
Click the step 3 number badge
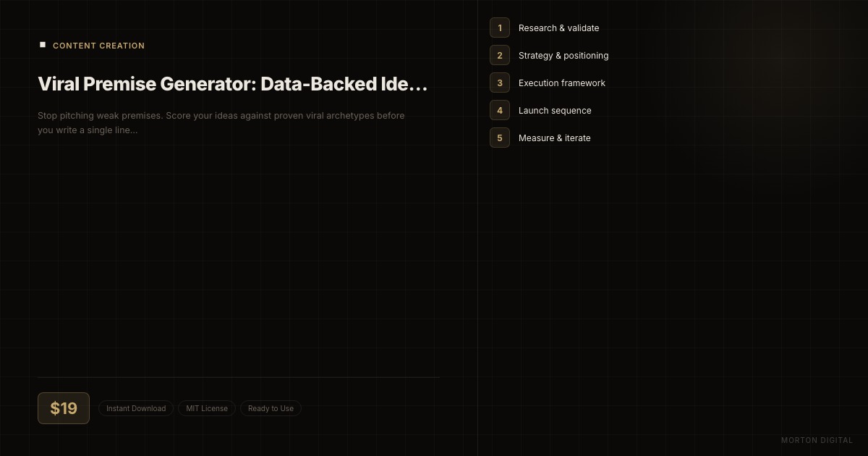(500, 83)
